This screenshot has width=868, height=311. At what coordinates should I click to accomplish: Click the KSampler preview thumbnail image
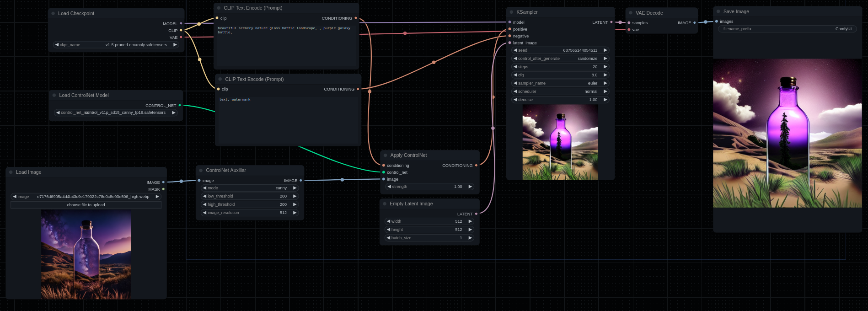pyautogui.click(x=560, y=142)
